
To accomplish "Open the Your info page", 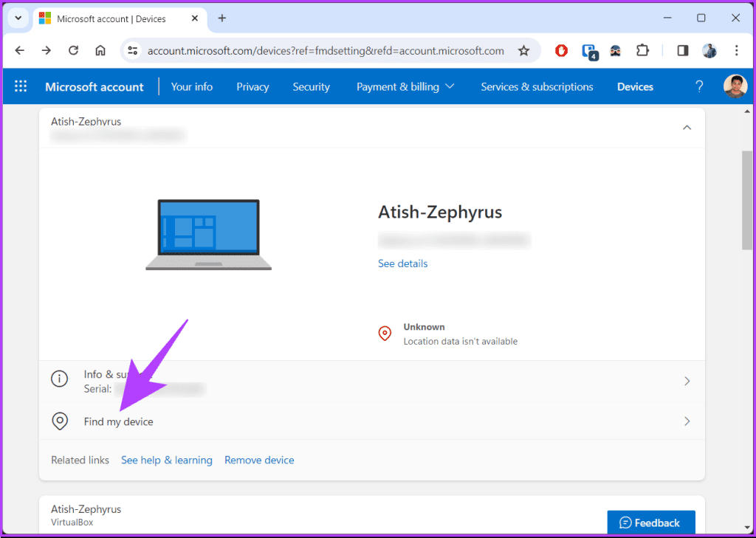I will point(192,87).
